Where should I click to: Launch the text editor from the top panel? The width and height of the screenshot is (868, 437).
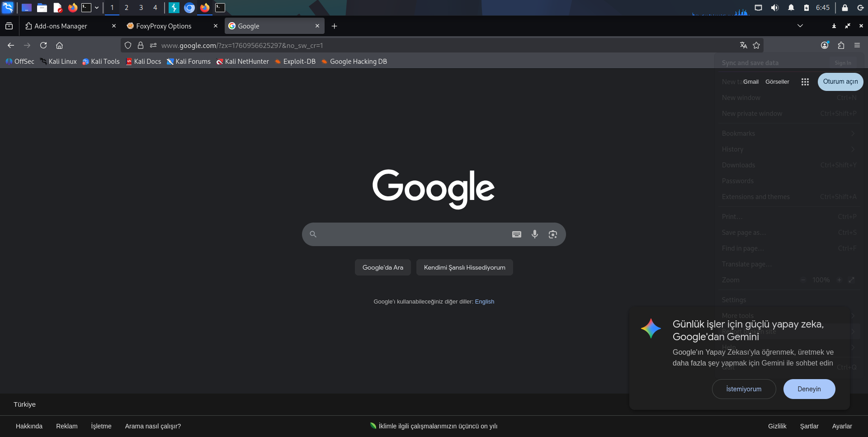pyautogui.click(x=57, y=8)
